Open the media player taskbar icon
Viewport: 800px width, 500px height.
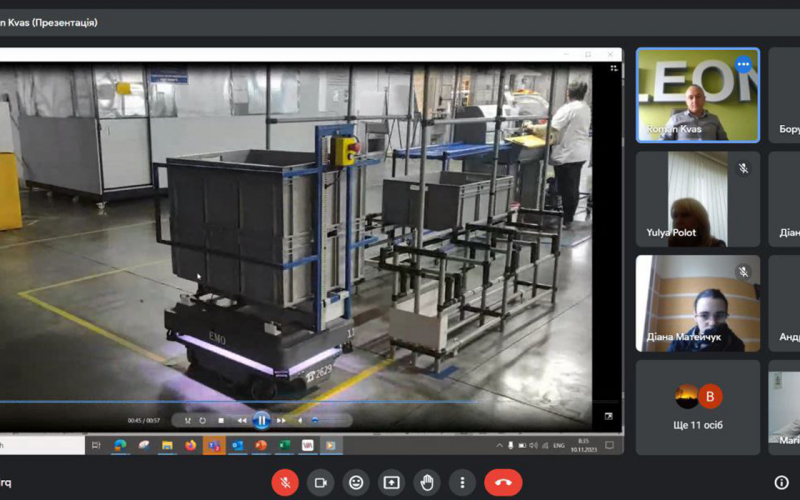(x=331, y=445)
